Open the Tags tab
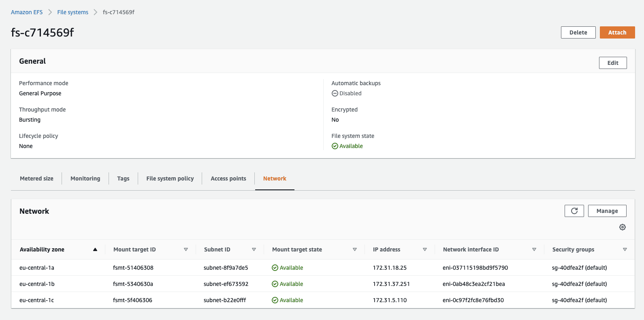The image size is (644, 320). (x=123, y=178)
